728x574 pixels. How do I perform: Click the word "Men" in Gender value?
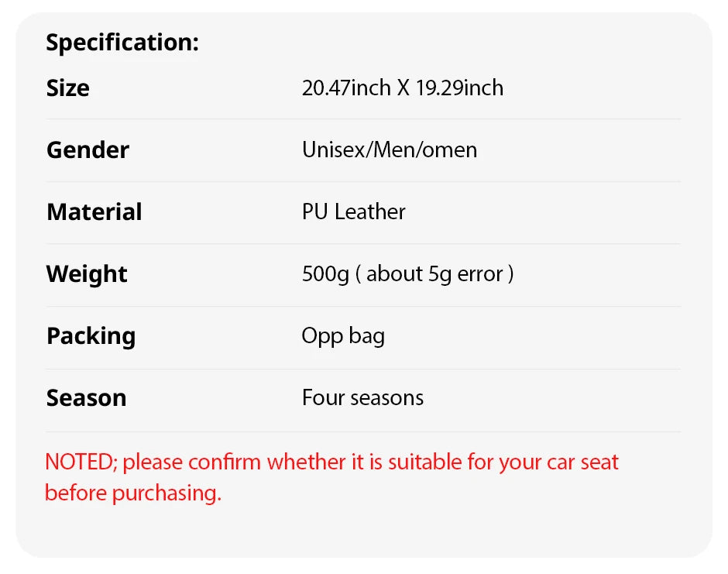coord(393,150)
